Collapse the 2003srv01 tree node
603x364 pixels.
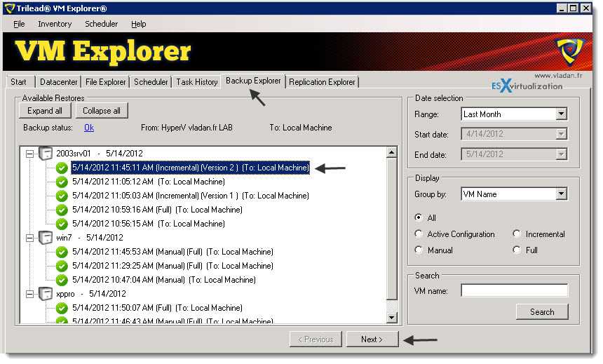29,154
